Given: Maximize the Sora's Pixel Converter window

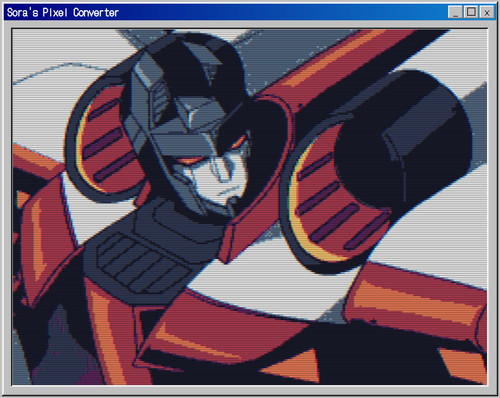Looking at the screenshot, I should tap(471, 12).
